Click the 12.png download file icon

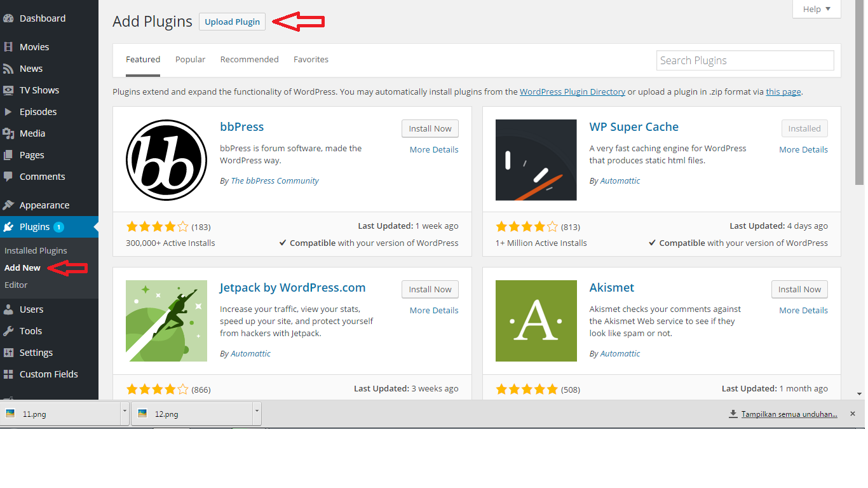(x=142, y=414)
